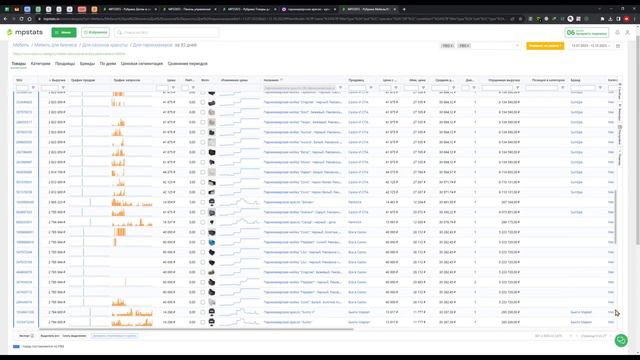640x360 pixels.
Task: Switch to the Категории tab
Action: [x=40, y=64]
